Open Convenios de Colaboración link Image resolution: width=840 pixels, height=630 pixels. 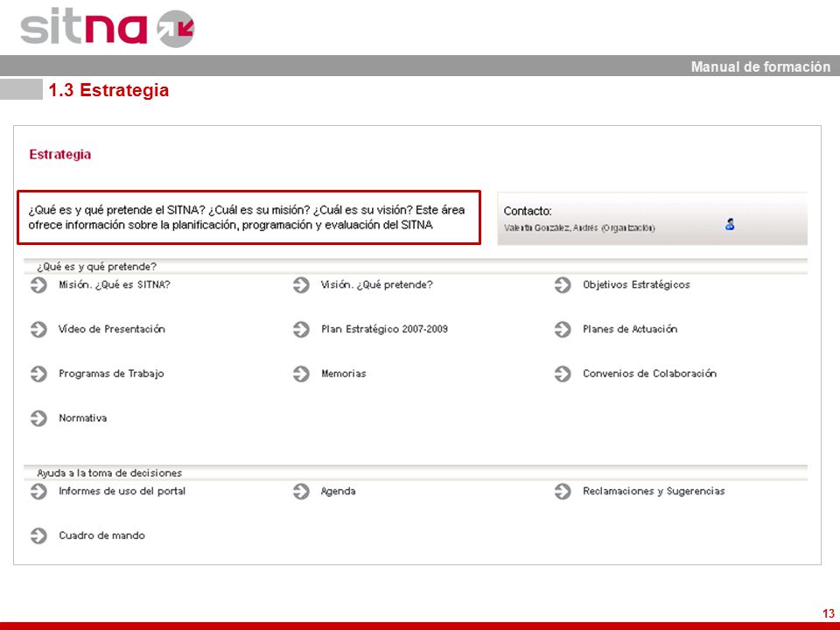[650, 374]
